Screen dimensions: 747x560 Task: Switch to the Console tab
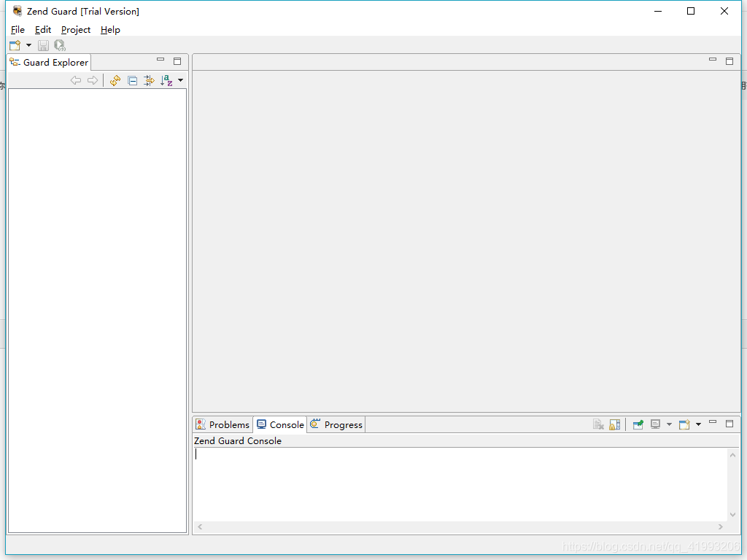point(280,424)
